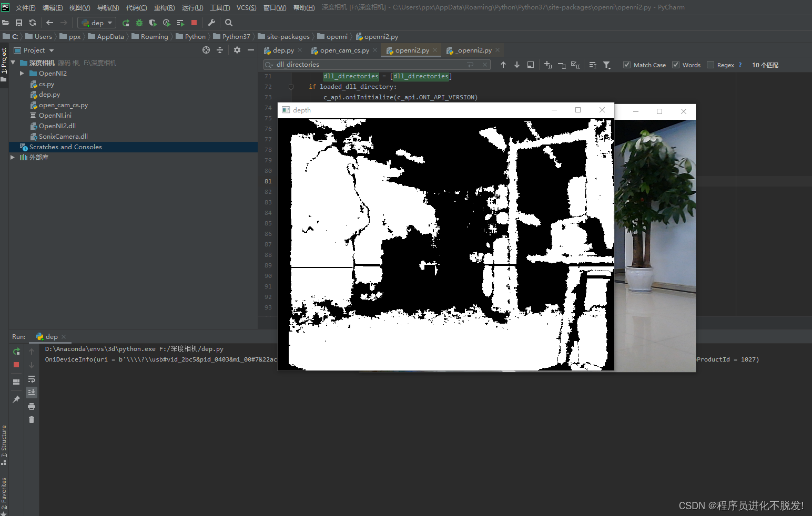812x516 pixels.
Task: Click the Project panel gear options icon
Action: [x=237, y=50]
